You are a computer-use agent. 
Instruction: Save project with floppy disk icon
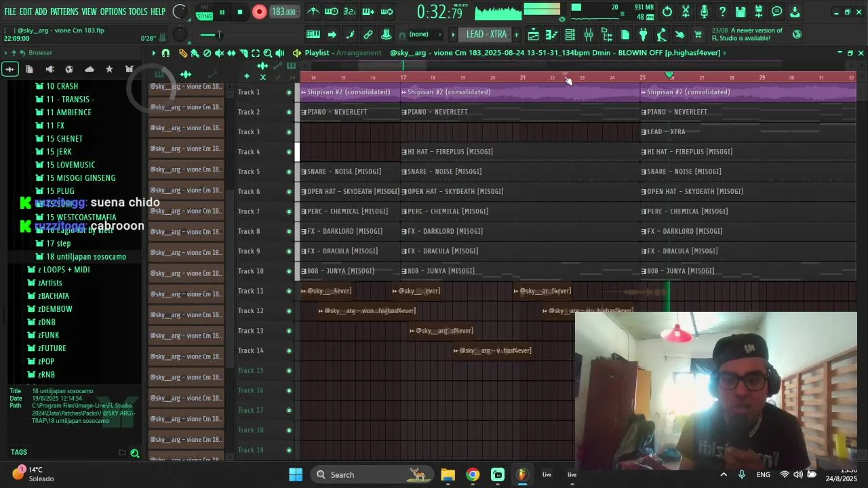point(741,12)
